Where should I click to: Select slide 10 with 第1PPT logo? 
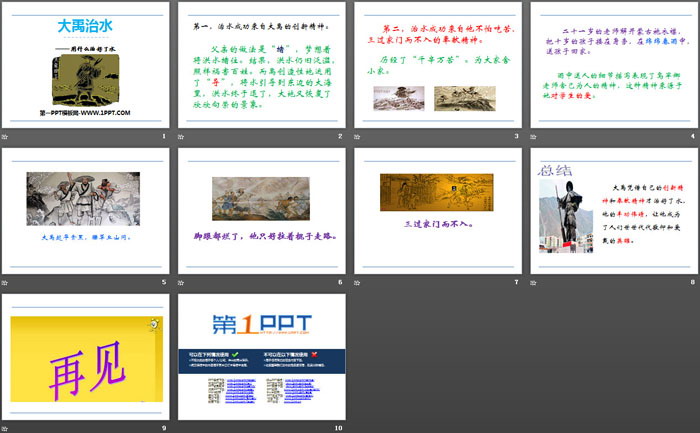[262, 357]
